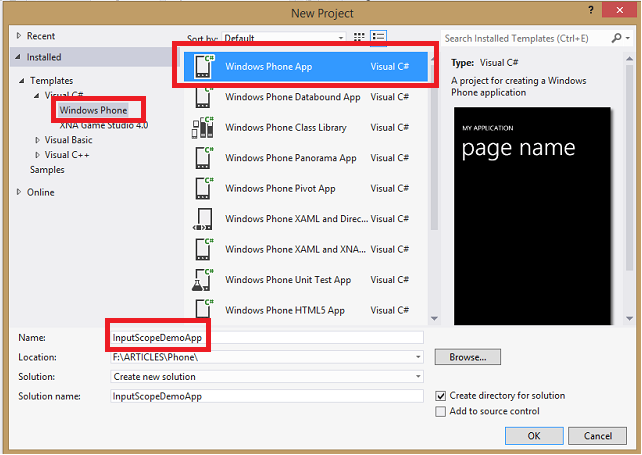642x455 pixels.
Task: Select Windows Phone Class Library template
Action: click(305, 127)
